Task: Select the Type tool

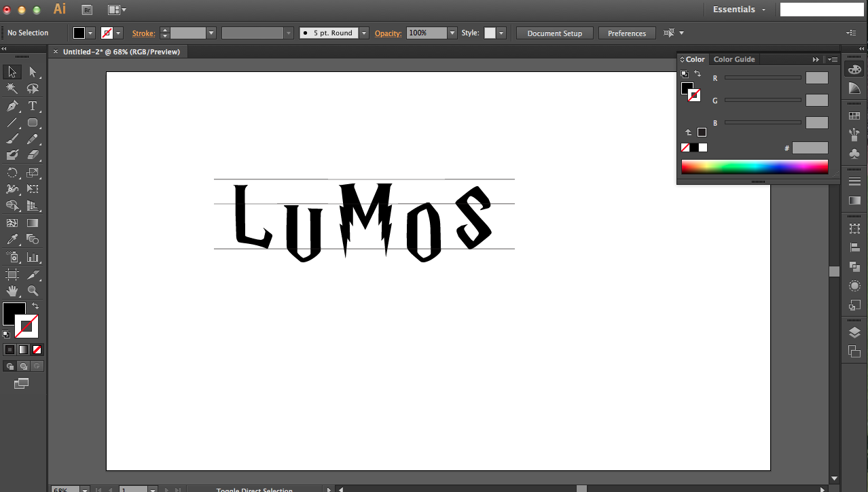Action: tap(33, 106)
